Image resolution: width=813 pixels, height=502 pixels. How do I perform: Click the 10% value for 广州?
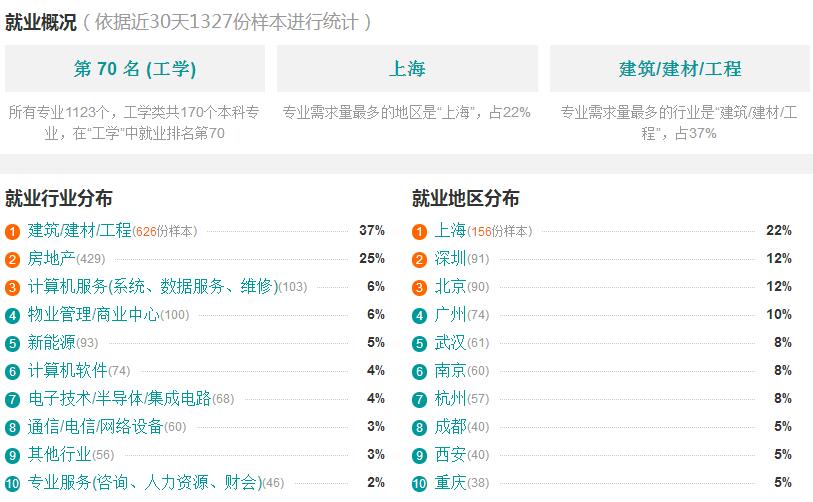tap(779, 315)
